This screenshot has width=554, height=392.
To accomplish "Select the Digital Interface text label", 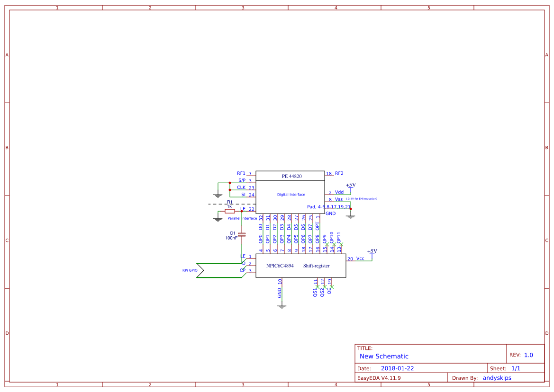I will (x=291, y=195).
